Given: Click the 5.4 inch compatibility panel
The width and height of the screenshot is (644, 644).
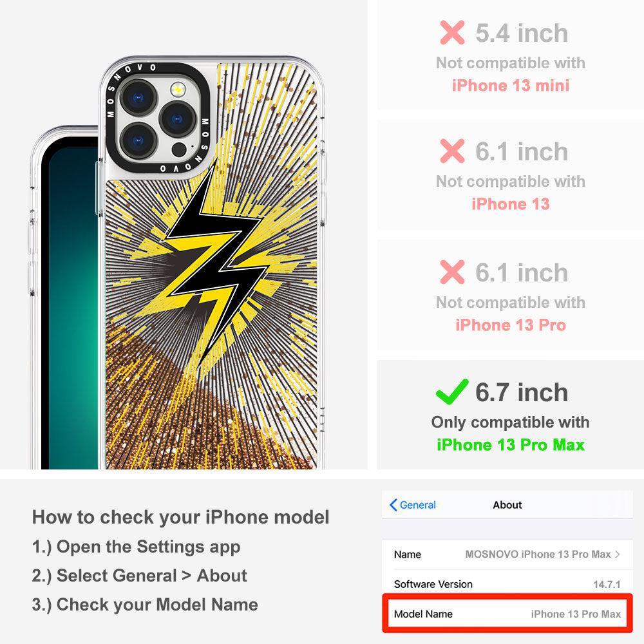Looking at the screenshot, I should coord(511,55).
